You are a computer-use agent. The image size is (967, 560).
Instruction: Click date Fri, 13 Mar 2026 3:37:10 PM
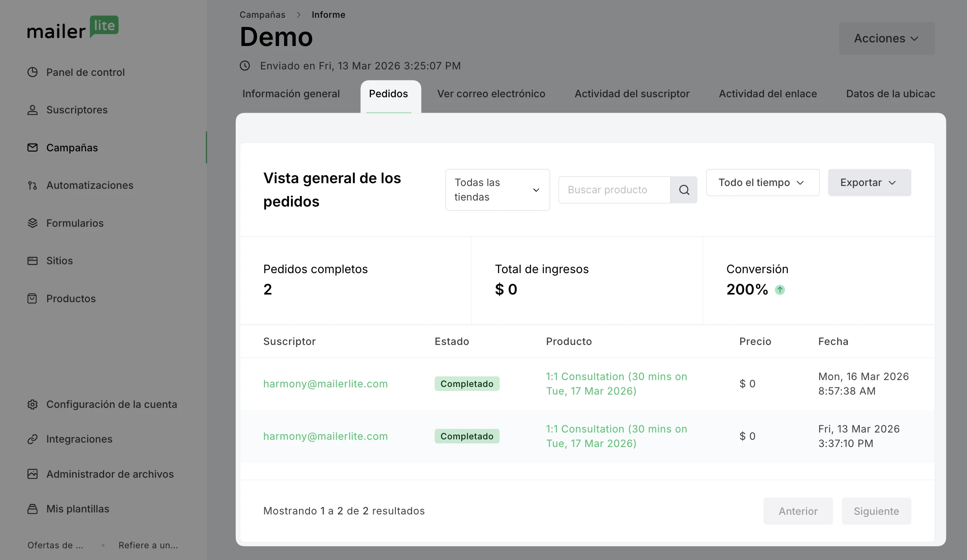tap(859, 436)
